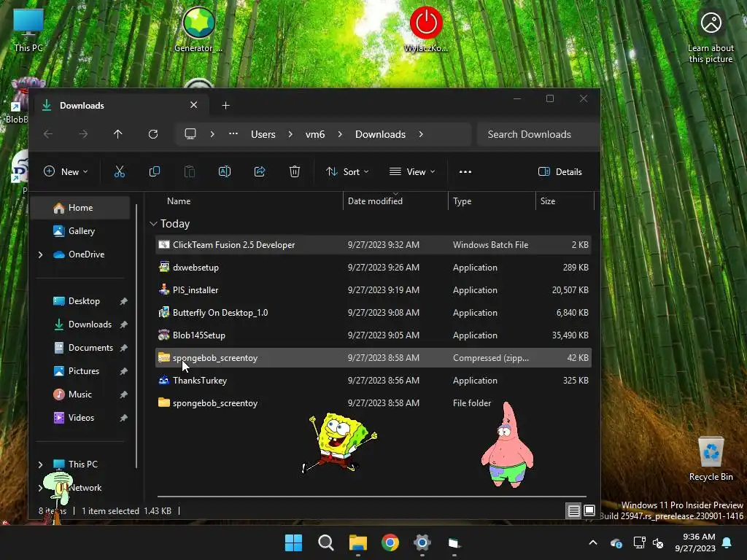
Task: Select the This PC desktop icon
Action: pos(28,29)
